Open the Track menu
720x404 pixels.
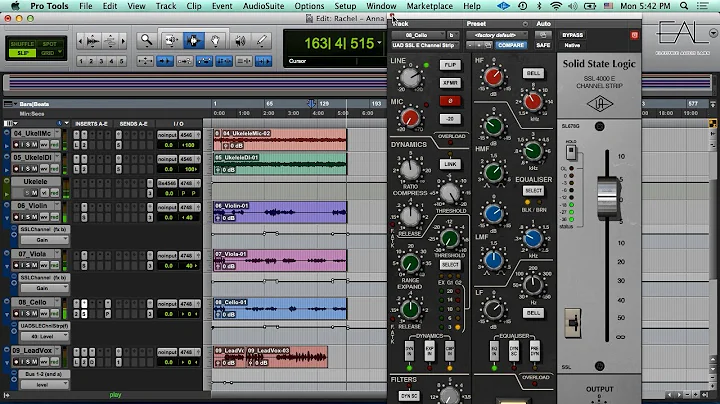pos(166,6)
